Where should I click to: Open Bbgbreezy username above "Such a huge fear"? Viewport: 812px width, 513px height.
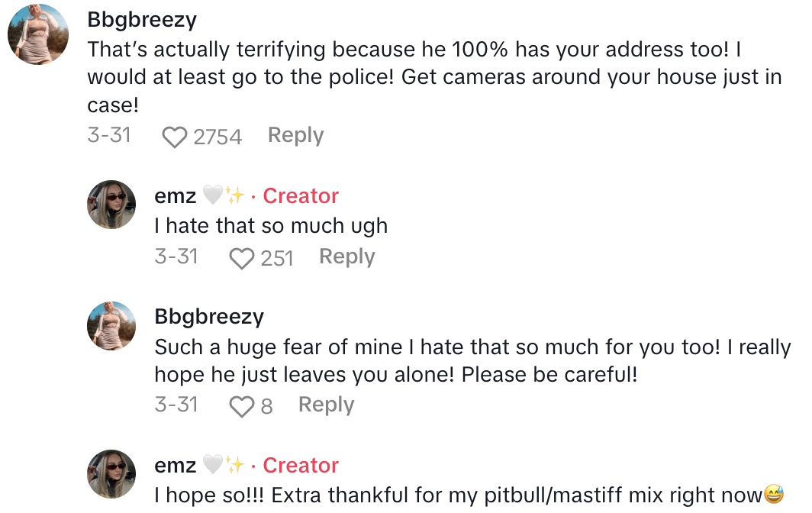coord(209,317)
